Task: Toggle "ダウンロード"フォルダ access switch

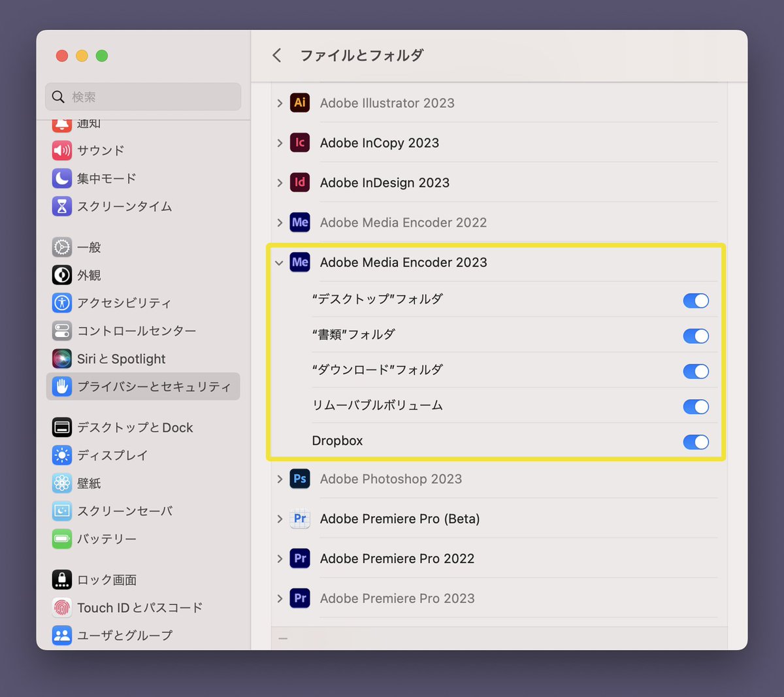Action: point(696,371)
